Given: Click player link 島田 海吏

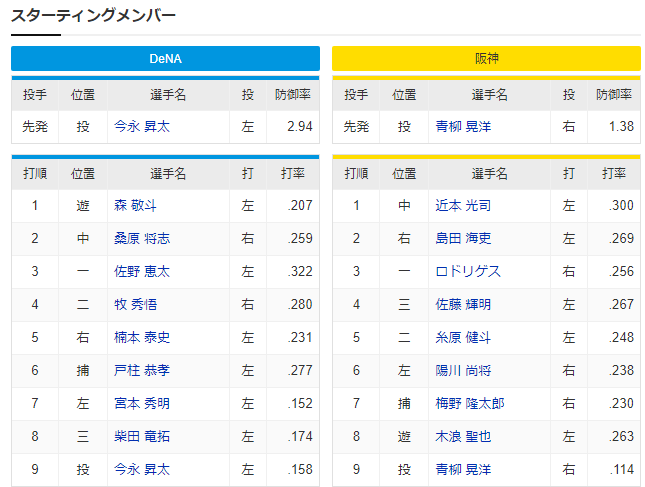Looking at the screenshot, I should coord(463,238).
